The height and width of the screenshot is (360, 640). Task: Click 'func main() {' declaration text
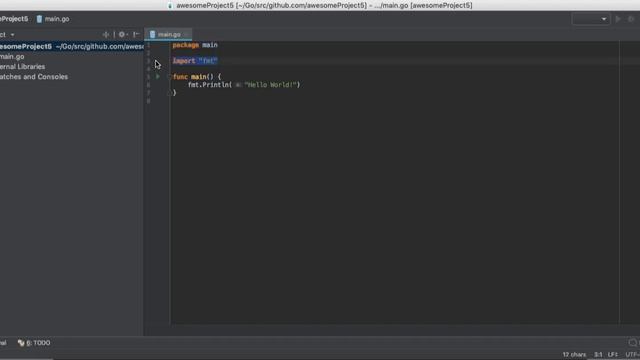point(197,77)
